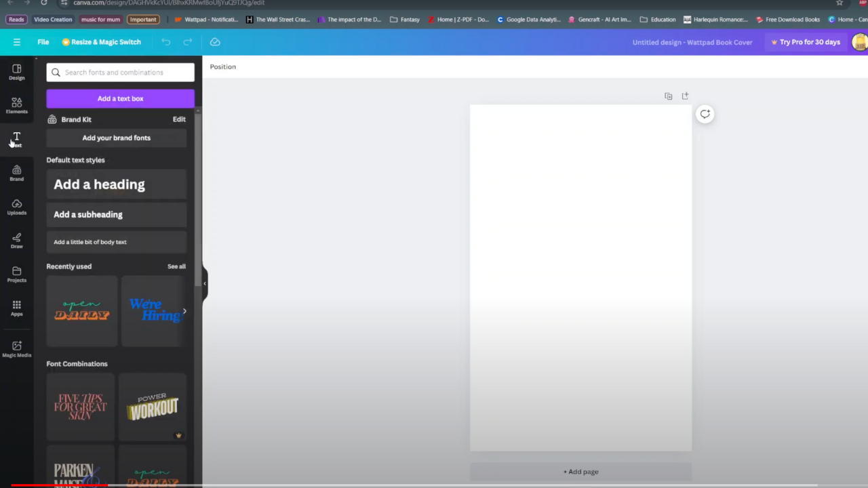Click Try Pro for 30 days
Viewport: 868px width, 488px height.
click(x=806, y=42)
